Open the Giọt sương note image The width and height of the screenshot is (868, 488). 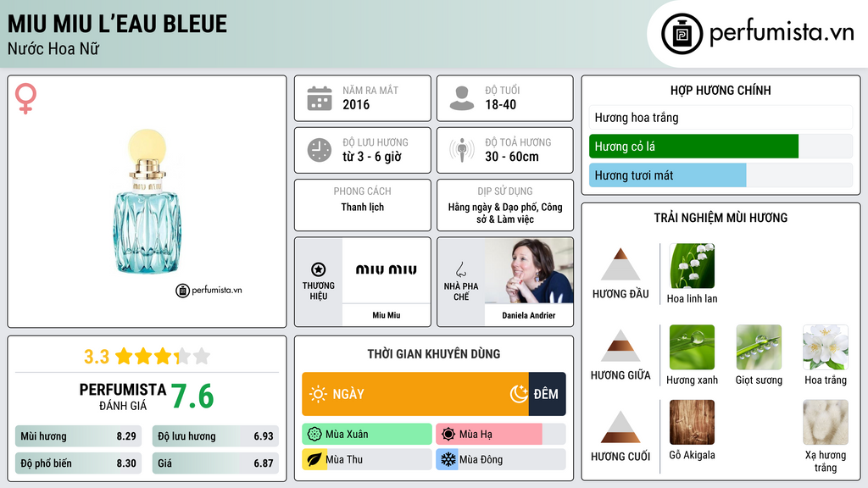pyautogui.click(x=759, y=347)
